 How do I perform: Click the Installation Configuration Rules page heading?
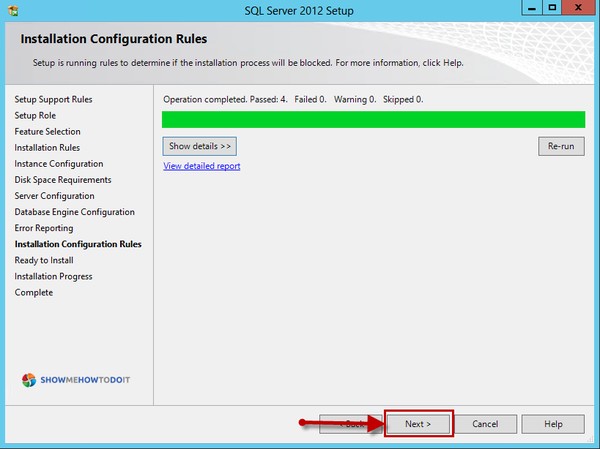click(114, 39)
